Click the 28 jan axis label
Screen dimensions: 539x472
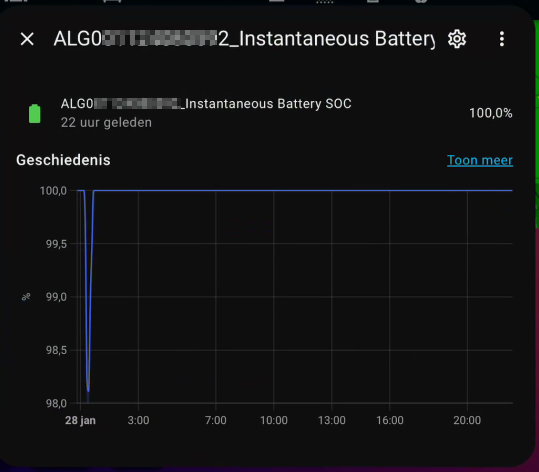click(80, 420)
